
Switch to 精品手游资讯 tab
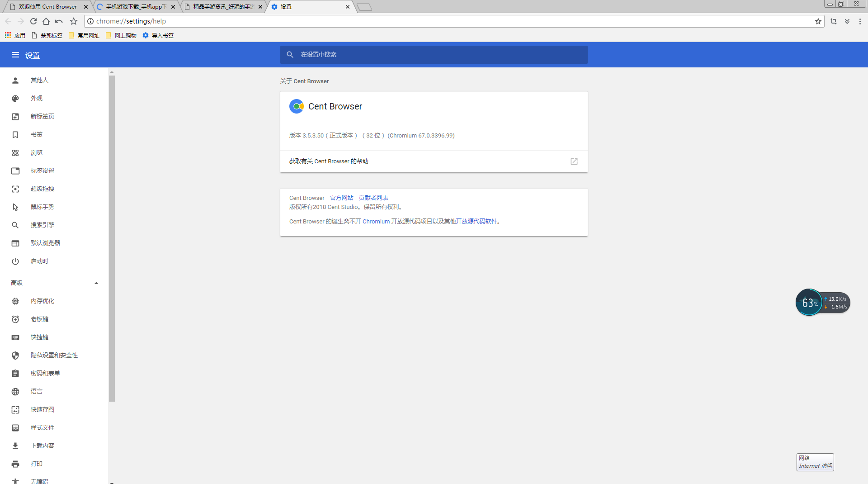point(223,7)
